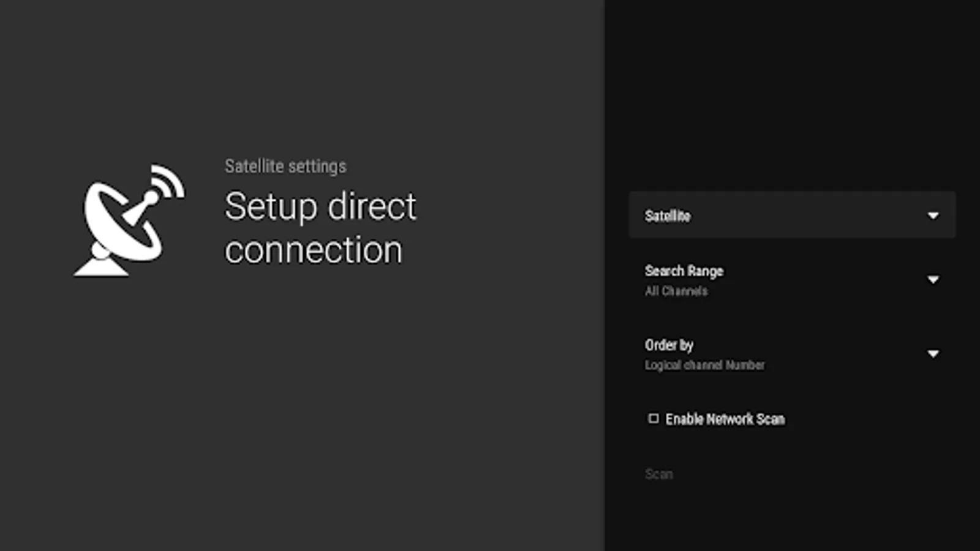Click the Logical channel Number value
Screen dimensions: 980x551
click(x=704, y=365)
